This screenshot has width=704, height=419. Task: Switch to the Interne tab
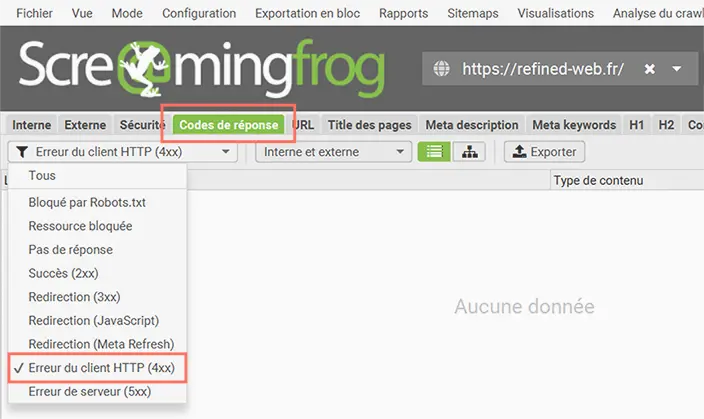[31, 125]
